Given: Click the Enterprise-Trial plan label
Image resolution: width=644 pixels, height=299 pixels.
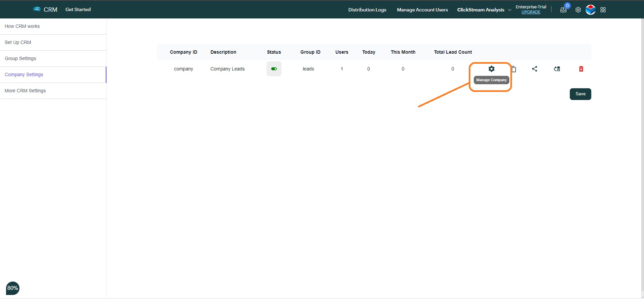Looking at the screenshot, I should pyautogui.click(x=531, y=7).
